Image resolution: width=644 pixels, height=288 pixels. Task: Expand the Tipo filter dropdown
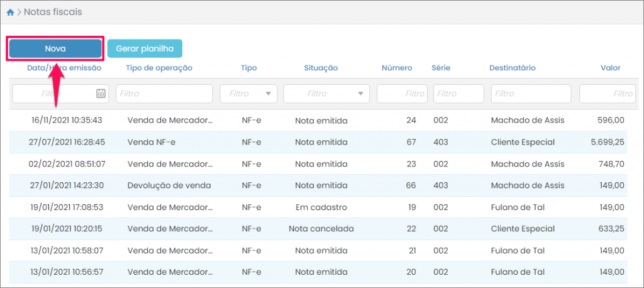269,94
